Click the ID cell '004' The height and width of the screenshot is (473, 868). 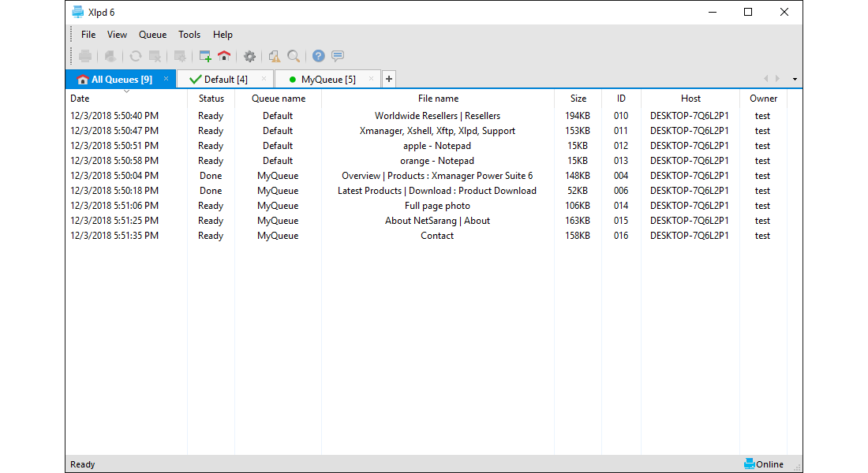pos(621,175)
